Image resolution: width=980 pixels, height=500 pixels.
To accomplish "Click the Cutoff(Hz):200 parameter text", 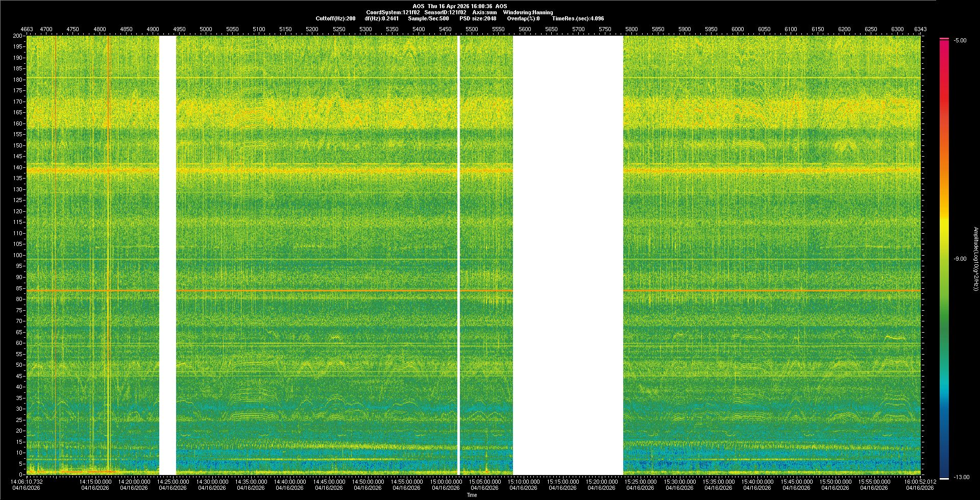I will 335,18.
